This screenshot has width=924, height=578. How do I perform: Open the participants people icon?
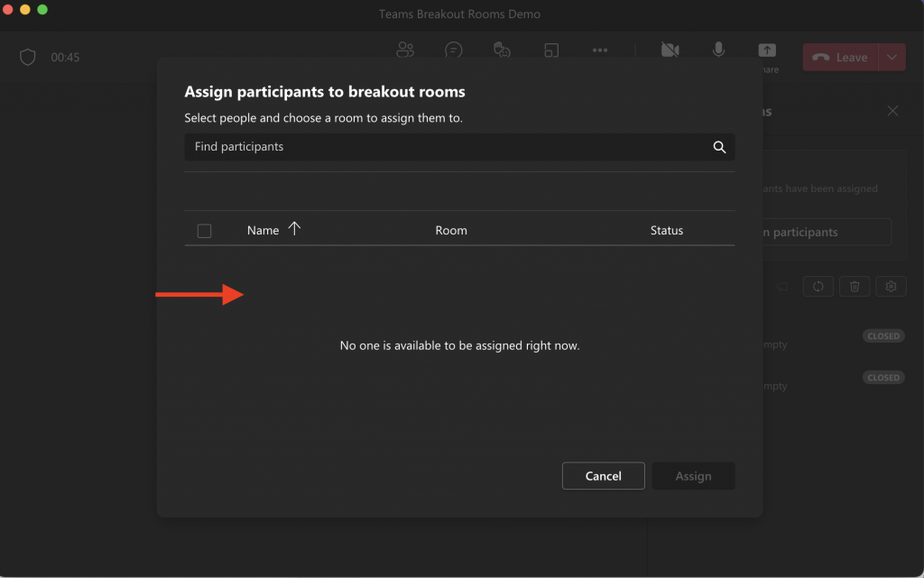[x=405, y=50]
